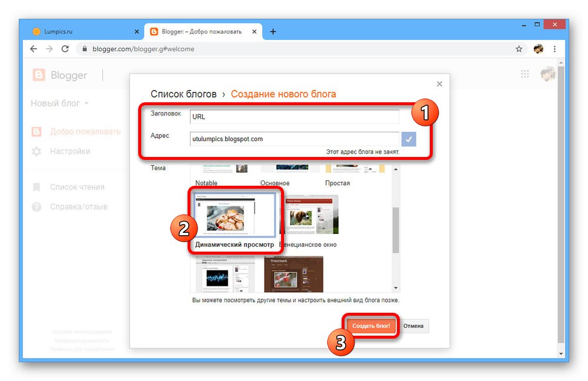Click the Заголовок text field
This screenshot has width=588, height=381.
pyautogui.click(x=295, y=116)
